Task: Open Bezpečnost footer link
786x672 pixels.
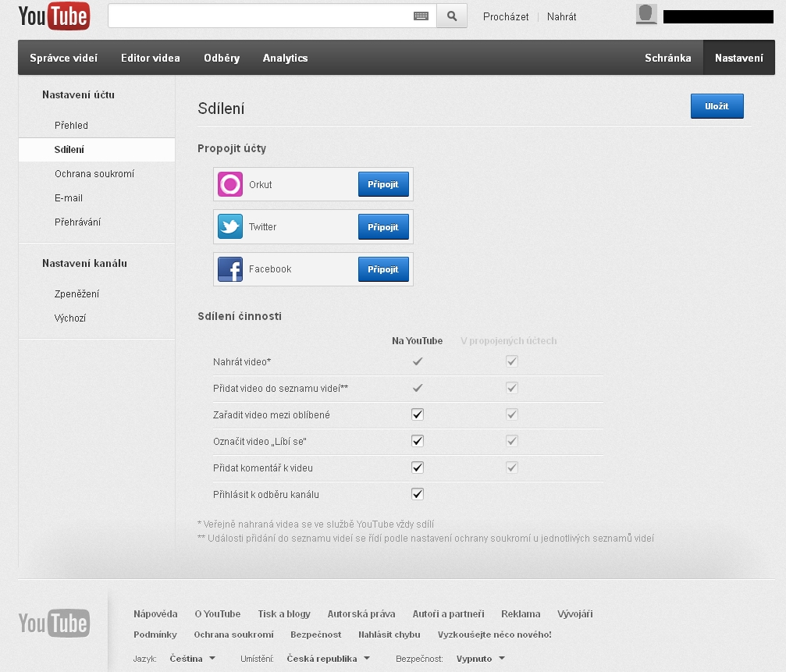Action: (316, 635)
